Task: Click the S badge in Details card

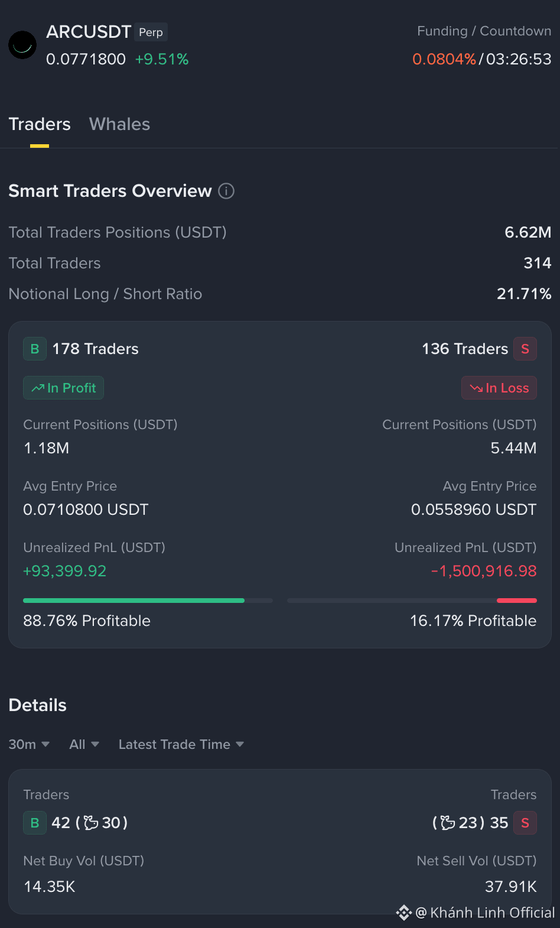Action: pos(525,823)
